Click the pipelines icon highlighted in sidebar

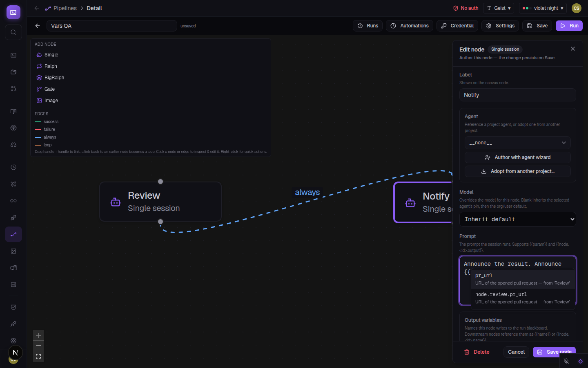tap(13, 234)
